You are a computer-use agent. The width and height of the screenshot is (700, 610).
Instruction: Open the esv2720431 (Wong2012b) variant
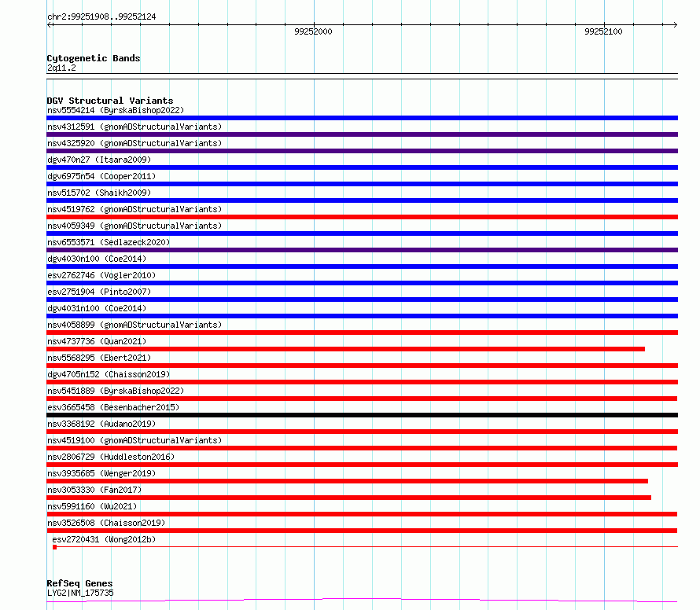104,539
